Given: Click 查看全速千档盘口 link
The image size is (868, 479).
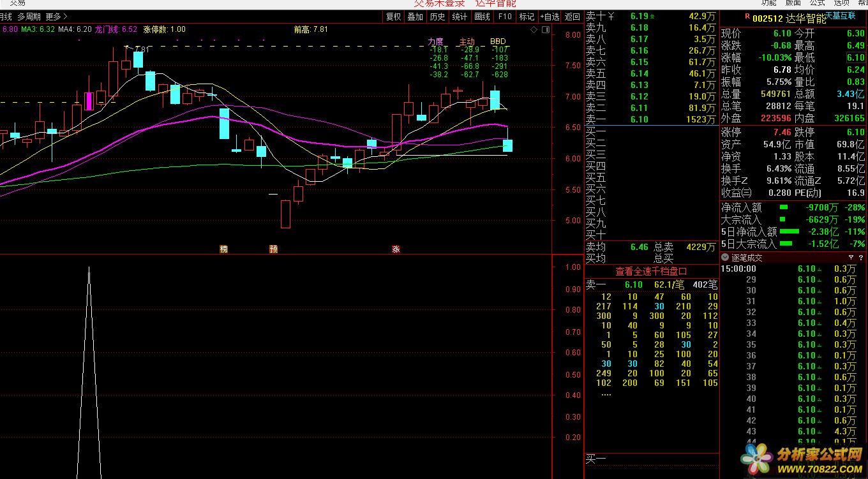Looking at the screenshot, I should (x=651, y=272).
